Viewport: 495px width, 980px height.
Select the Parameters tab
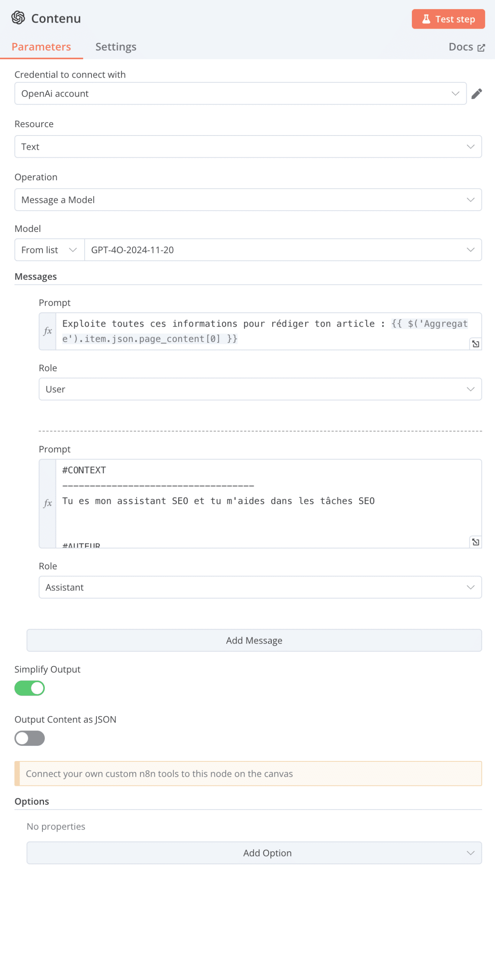pyautogui.click(x=41, y=47)
